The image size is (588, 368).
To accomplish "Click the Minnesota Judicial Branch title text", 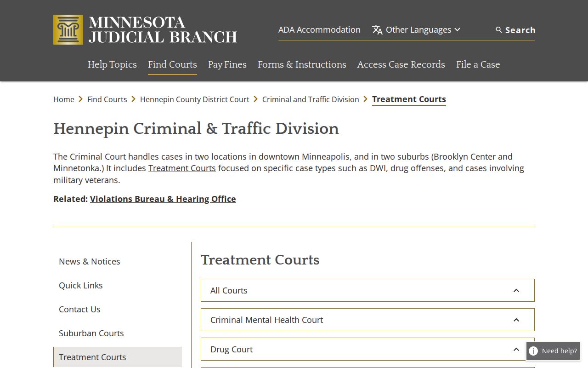I will pos(163,30).
